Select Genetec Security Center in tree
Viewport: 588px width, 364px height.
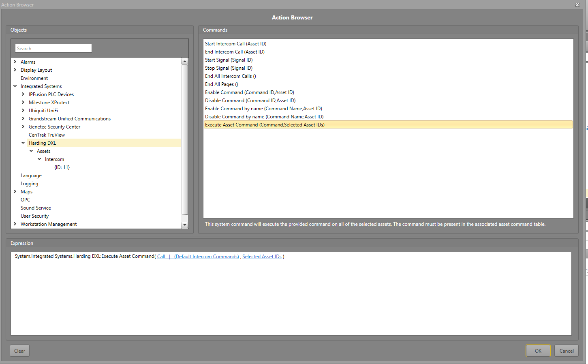click(x=54, y=127)
